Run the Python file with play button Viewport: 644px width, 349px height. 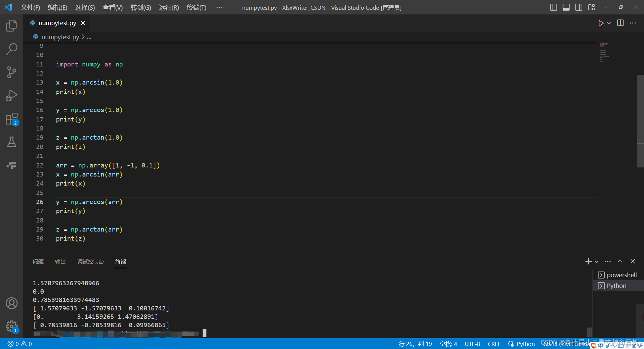click(x=601, y=23)
